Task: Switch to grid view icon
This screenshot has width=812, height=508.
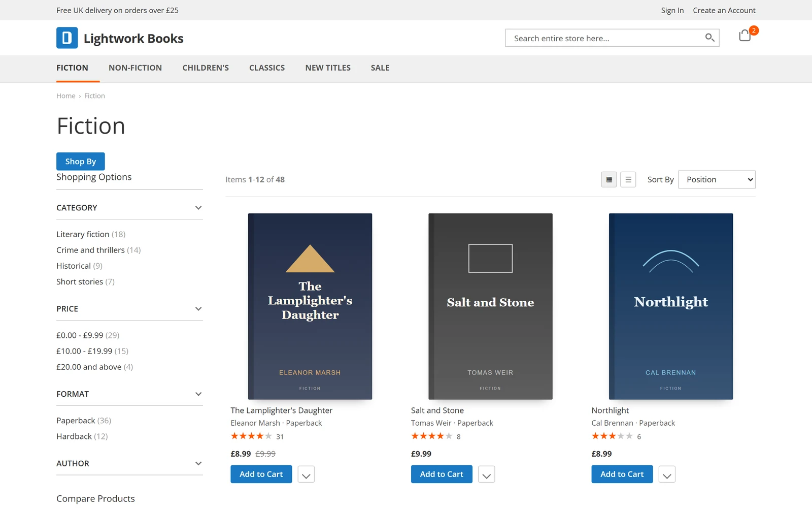Action: 609,179
